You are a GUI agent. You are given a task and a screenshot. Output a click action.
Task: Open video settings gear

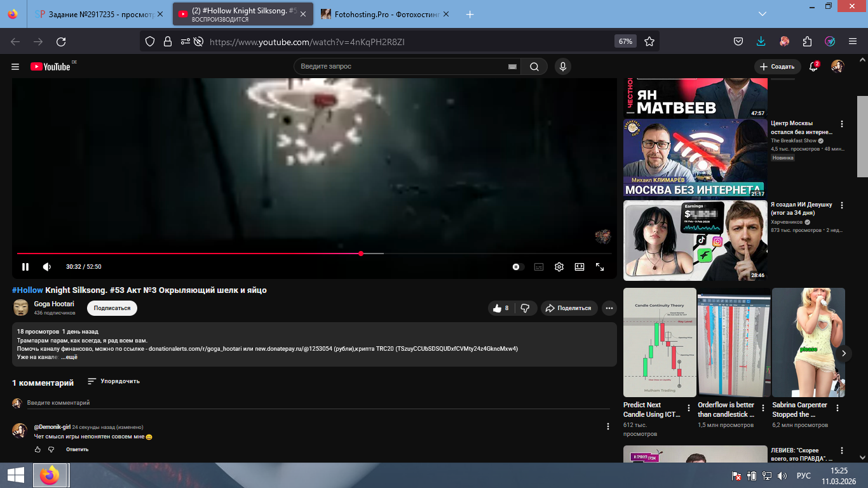pos(559,267)
